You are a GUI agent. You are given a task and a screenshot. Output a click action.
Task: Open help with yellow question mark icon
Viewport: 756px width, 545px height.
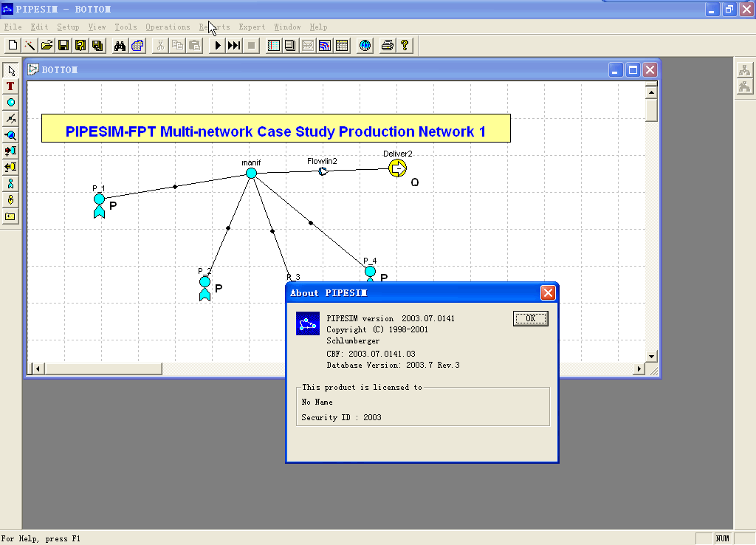coord(405,46)
